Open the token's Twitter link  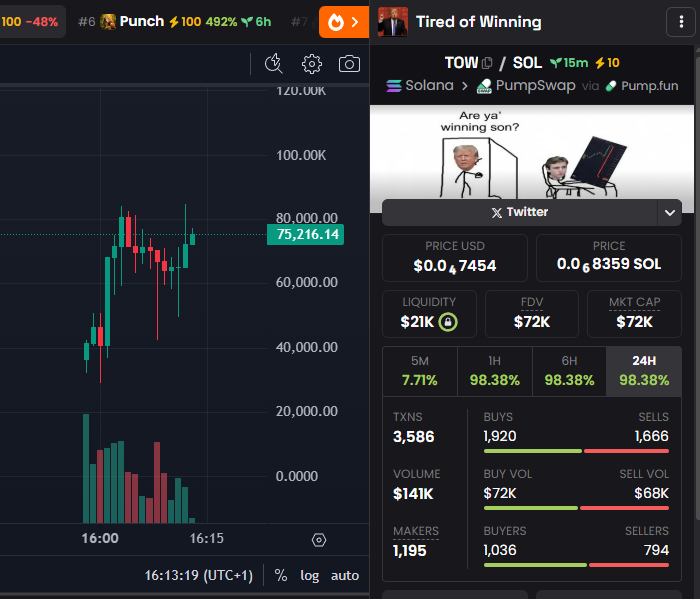pos(520,212)
